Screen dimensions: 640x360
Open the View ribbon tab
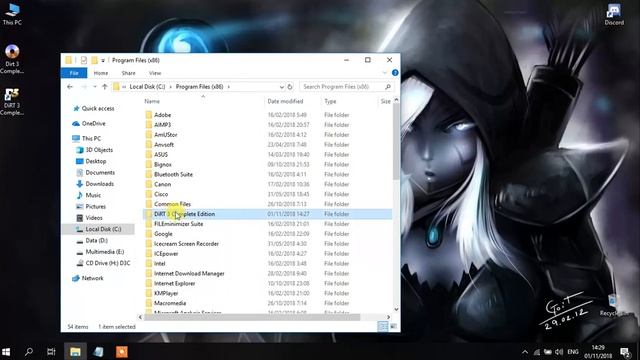[x=155, y=73]
